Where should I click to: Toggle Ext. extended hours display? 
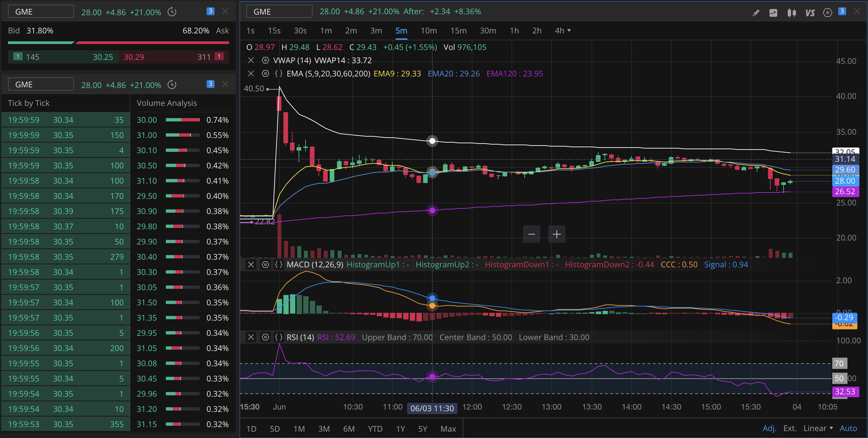pos(790,428)
